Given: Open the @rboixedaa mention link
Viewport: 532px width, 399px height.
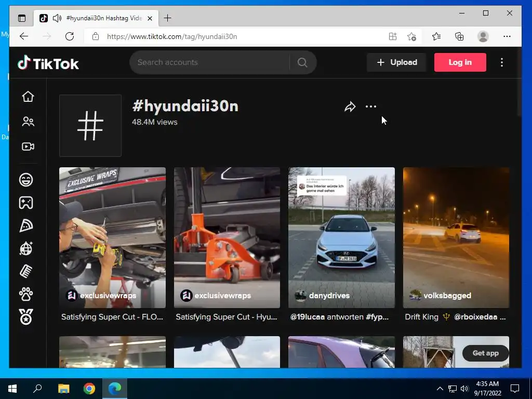Looking at the screenshot, I should point(476,317).
